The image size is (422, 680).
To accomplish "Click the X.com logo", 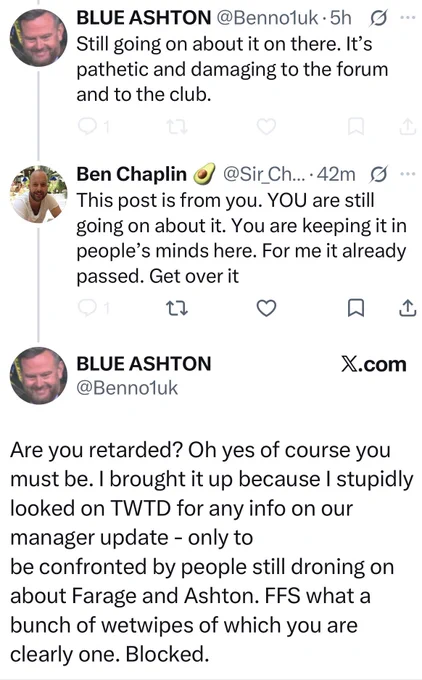I will pos(373,364).
